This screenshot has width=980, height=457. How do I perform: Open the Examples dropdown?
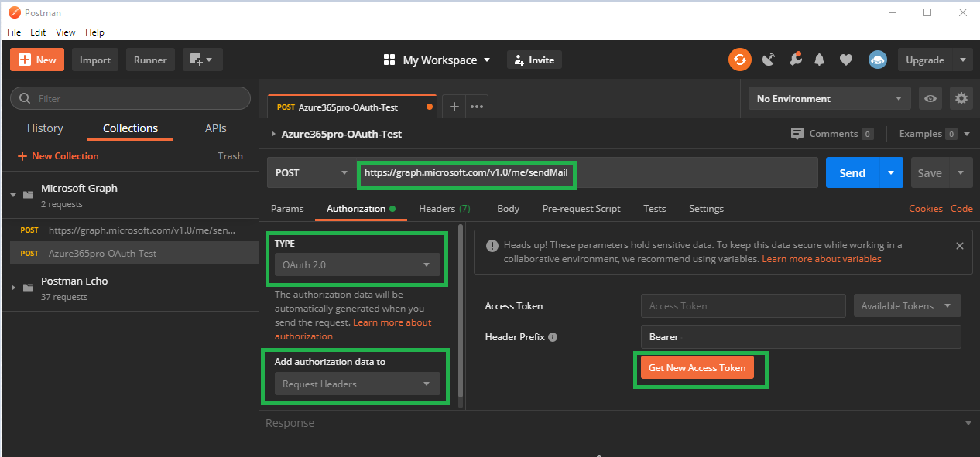tap(934, 134)
